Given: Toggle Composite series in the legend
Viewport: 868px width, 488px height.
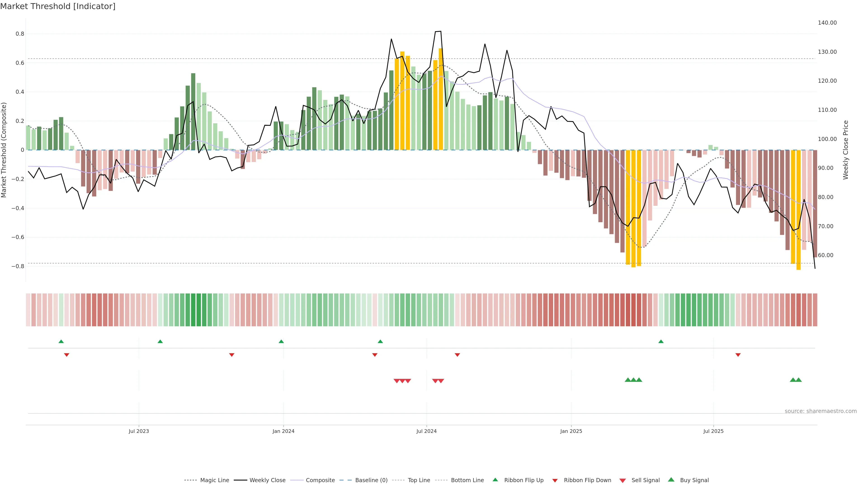Looking at the screenshot, I should 320,480.
